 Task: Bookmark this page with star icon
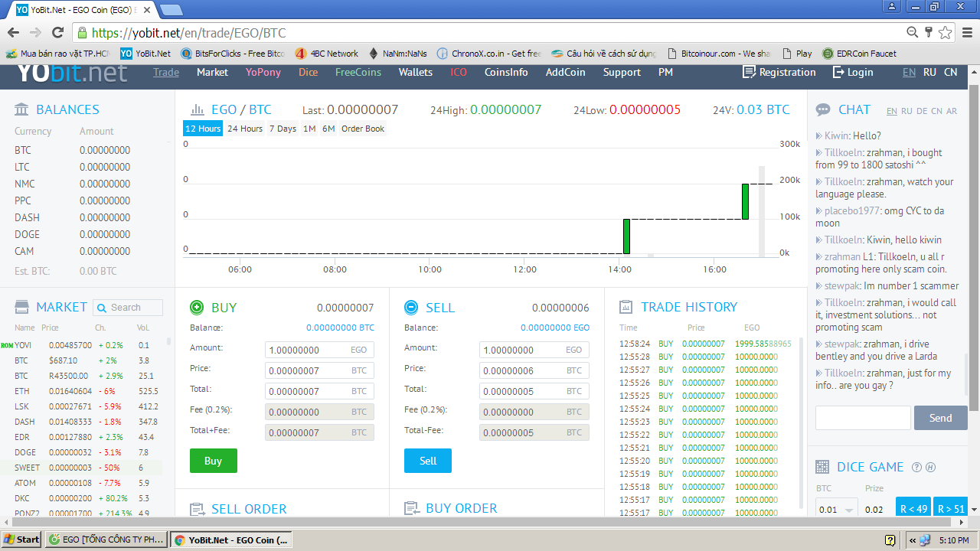pyautogui.click(x=946, y=32)
